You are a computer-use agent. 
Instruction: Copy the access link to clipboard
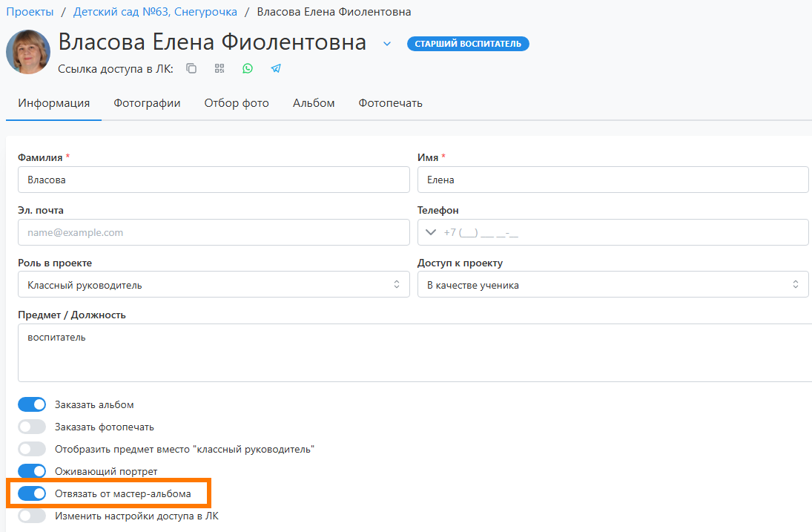(191, 68)
